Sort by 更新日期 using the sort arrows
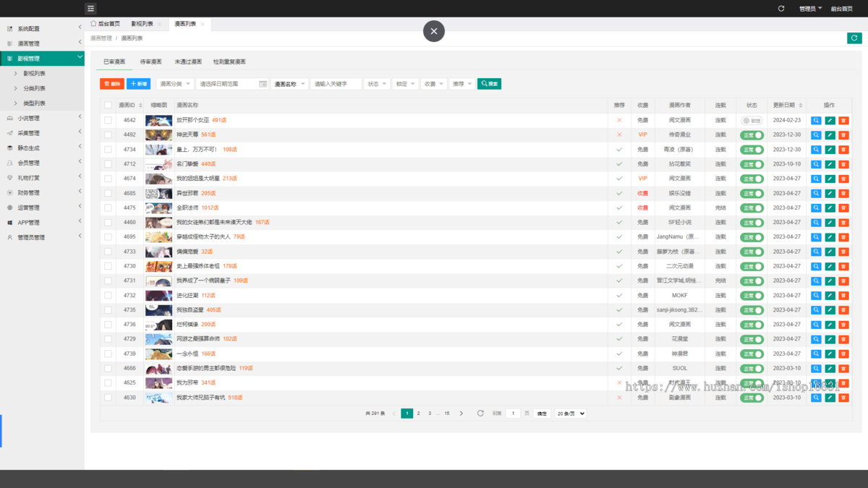 pos(800,106)
